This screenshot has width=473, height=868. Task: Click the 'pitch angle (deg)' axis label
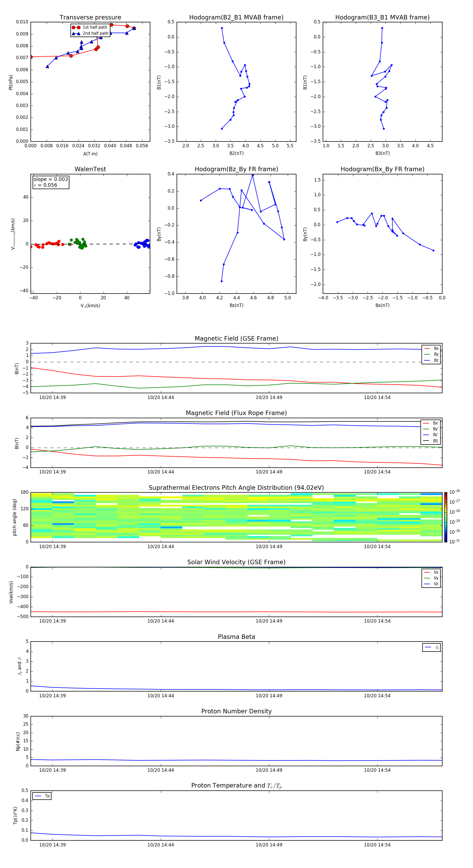pos(14,517)
